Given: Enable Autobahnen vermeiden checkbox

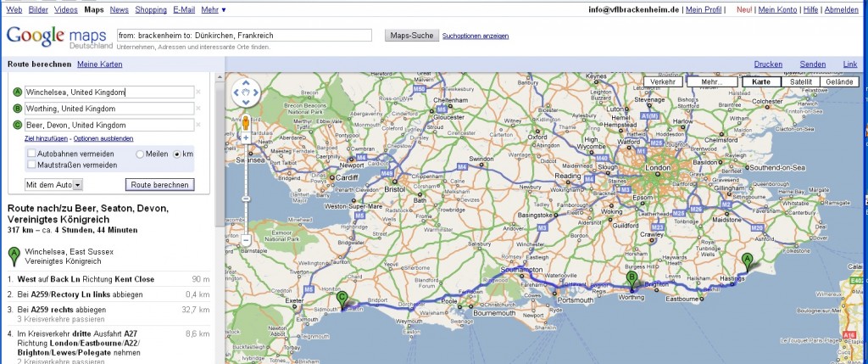Looking at the screenshot, I should coord(31,154).
